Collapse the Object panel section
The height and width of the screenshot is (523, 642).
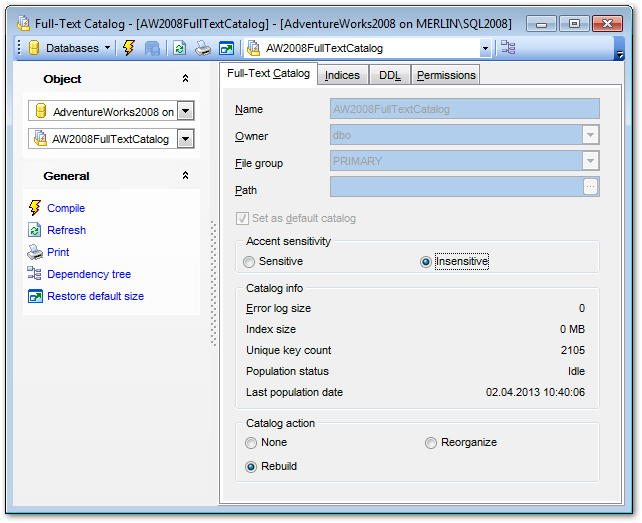(x=185, y=78)
